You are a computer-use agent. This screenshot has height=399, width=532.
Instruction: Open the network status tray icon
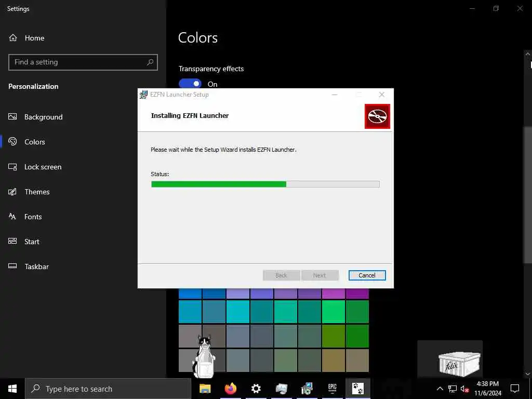453,389
